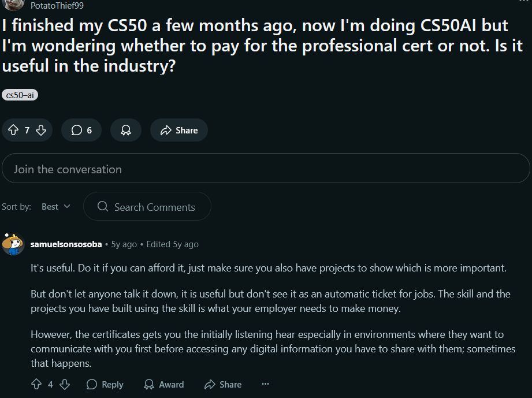Award samuelsonsosoba's comment
Viewport: 532px width, 398px height.
coord(164,384)
